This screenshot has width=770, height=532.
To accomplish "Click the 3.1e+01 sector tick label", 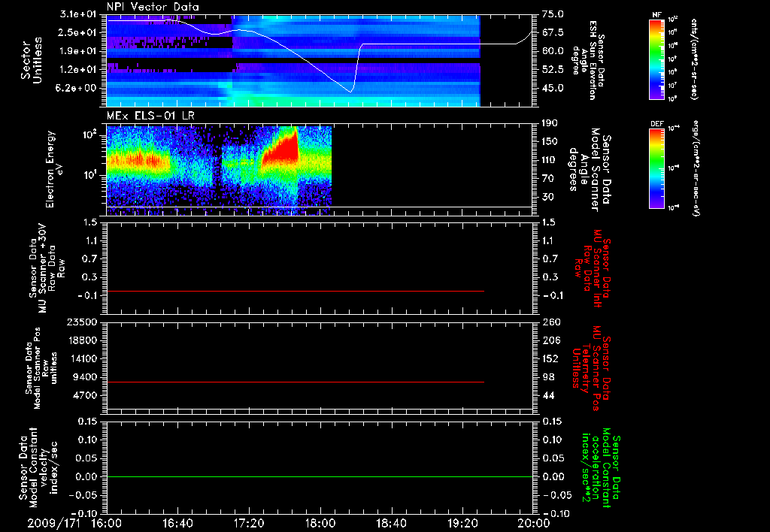I will click(x=78, y=14).
